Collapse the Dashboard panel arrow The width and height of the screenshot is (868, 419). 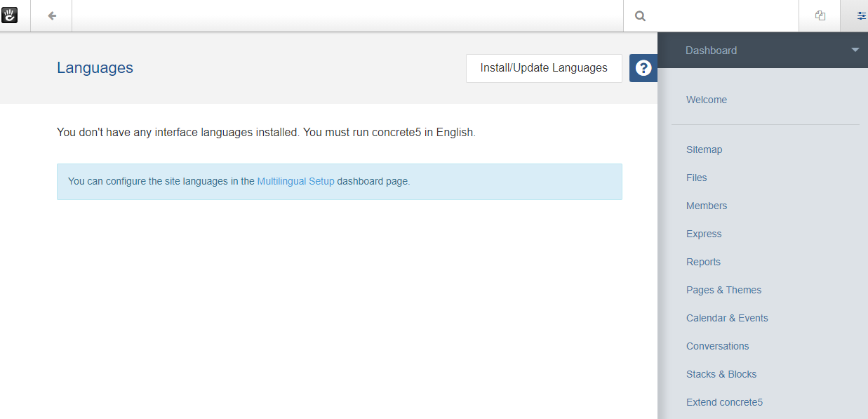point(855,50)
